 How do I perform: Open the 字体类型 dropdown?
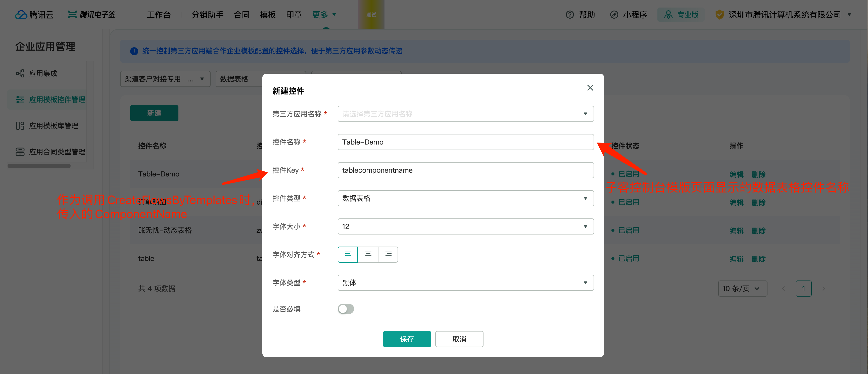(466, 283)
